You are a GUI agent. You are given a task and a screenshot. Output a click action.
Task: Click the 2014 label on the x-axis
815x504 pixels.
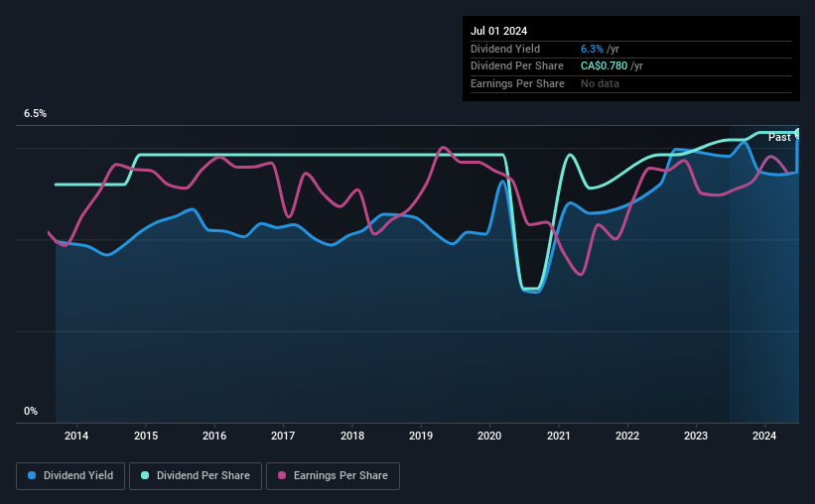[x=76, y=436]
